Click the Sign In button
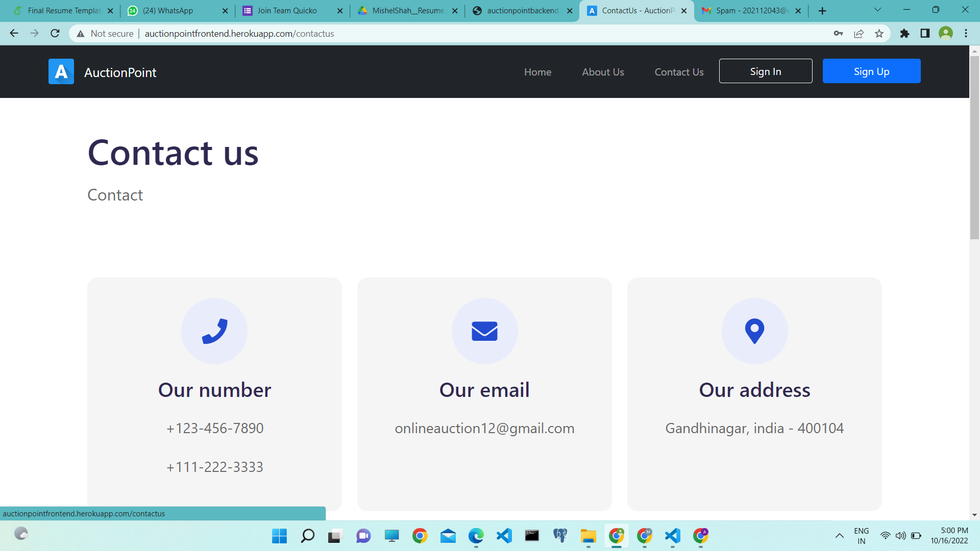The width and height of the screenshot is (980, 551). click(x=765, y=71)
